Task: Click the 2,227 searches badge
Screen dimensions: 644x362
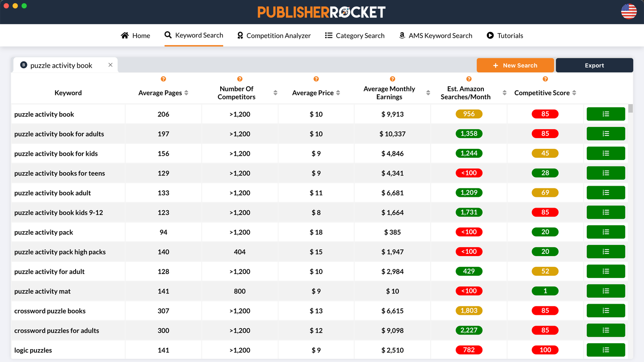Action: 469,330
